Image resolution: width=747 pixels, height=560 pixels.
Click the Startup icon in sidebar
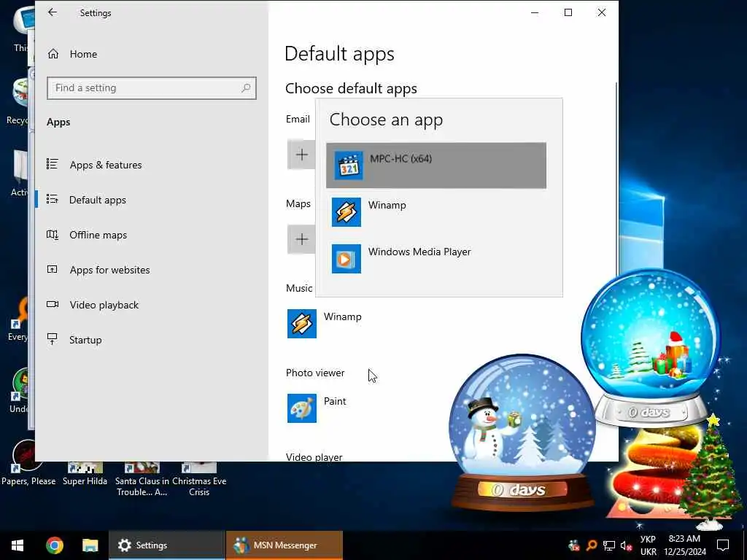pyautogui.click(x=53, y=339)
